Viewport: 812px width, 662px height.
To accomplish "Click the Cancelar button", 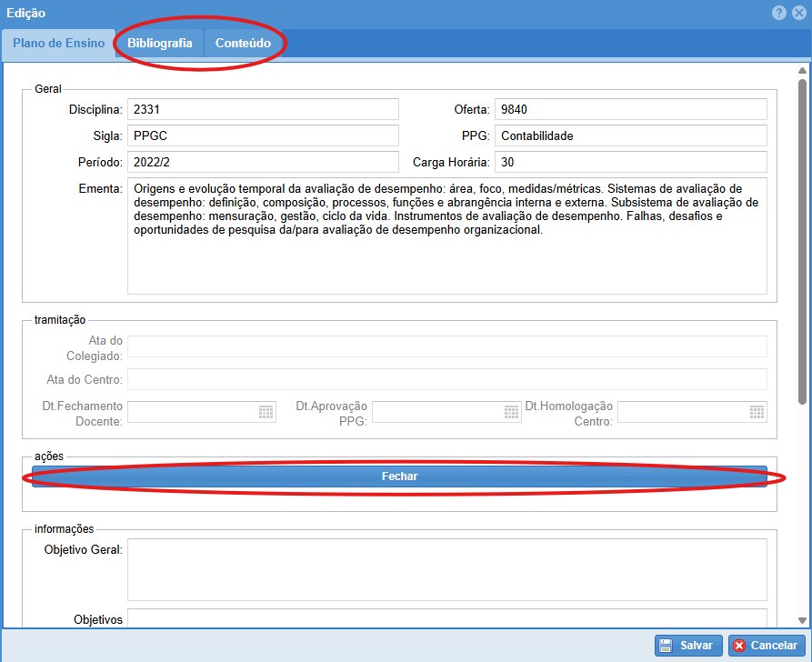I will point(765,646).
